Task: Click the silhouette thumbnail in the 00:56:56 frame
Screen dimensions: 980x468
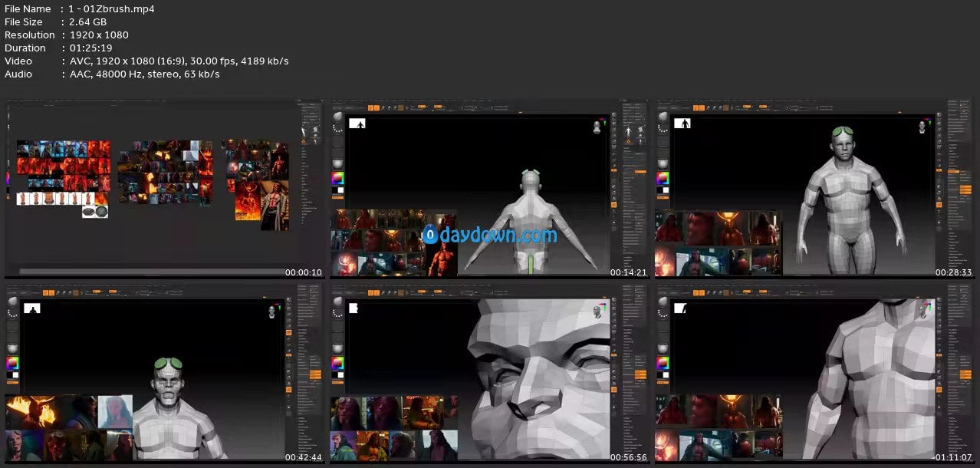Action: [x=354, y=308]
